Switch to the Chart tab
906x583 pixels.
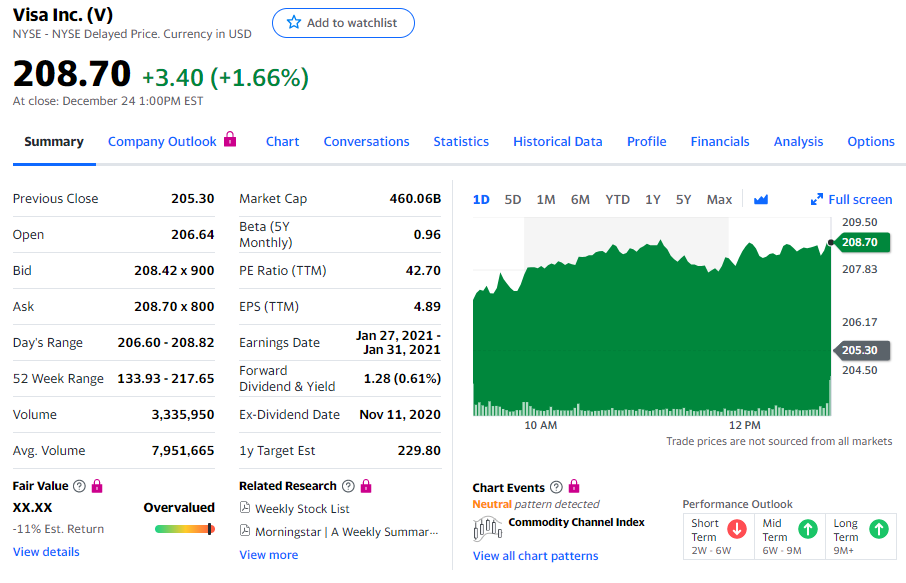click(x=282, y=142)
